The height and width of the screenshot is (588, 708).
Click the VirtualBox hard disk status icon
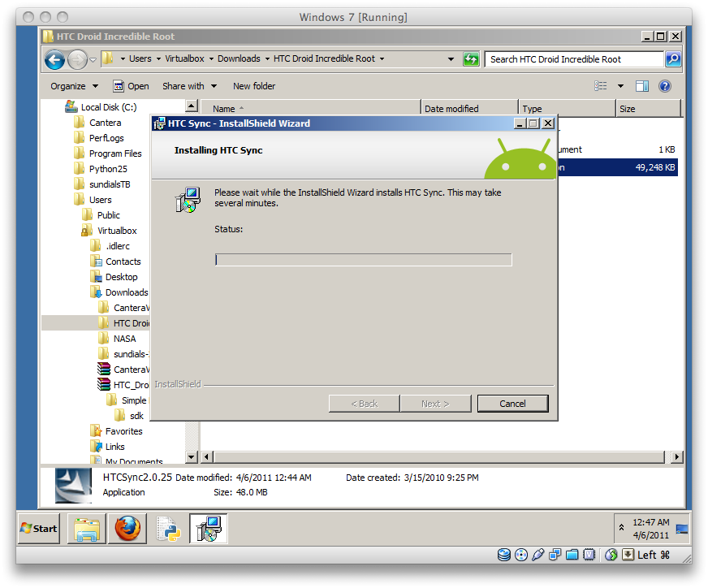click(x=504, y=555)
